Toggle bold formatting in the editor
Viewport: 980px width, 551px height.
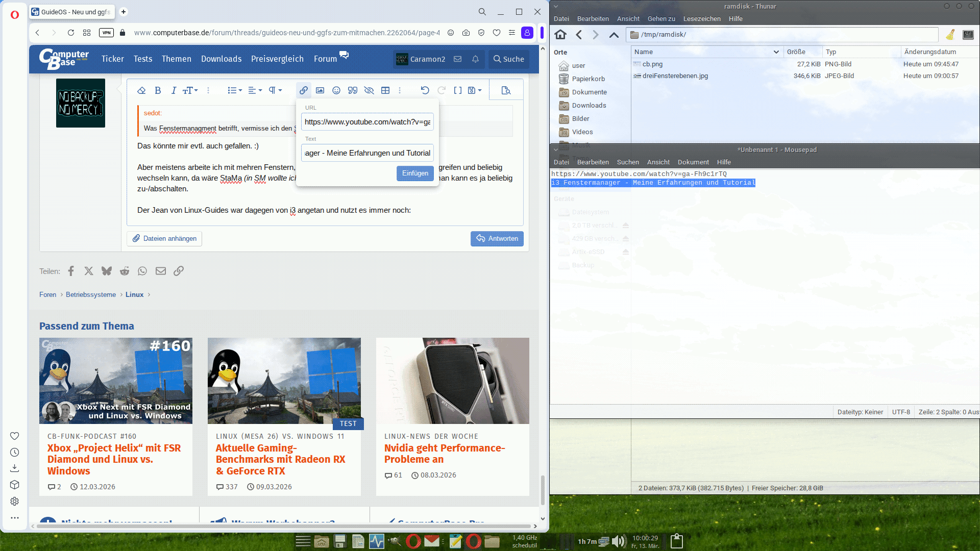(x=158, y=90)
